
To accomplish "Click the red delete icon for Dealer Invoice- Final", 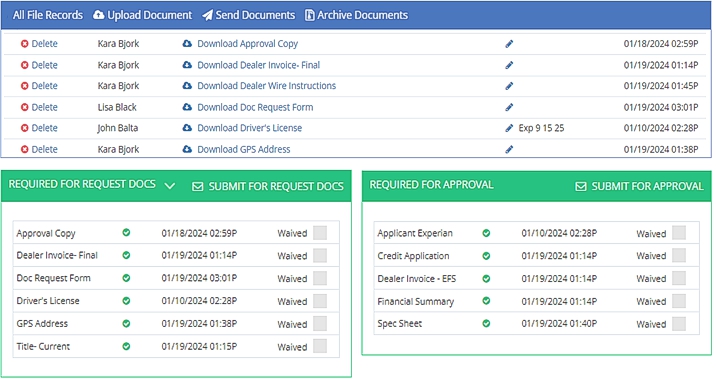I will pyautogui.click(x=25, y=65).
